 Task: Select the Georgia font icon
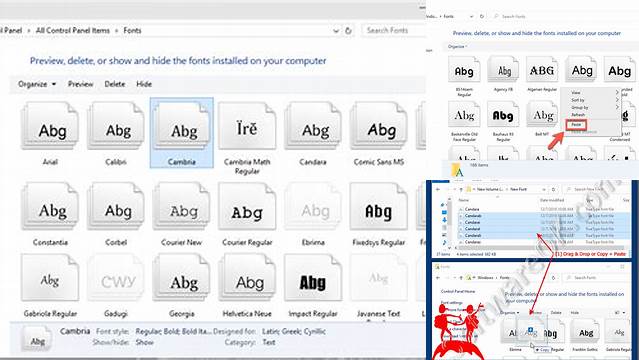[181, 278]
